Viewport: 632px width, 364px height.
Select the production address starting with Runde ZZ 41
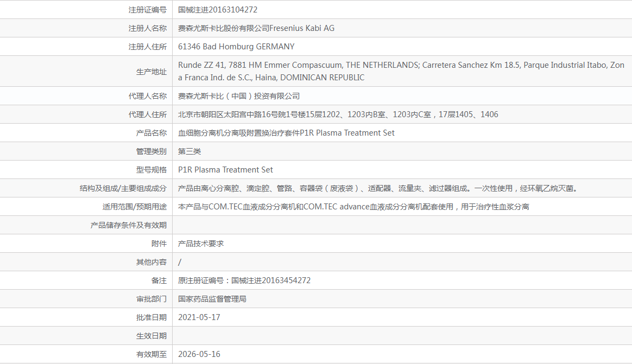(401, 71)
